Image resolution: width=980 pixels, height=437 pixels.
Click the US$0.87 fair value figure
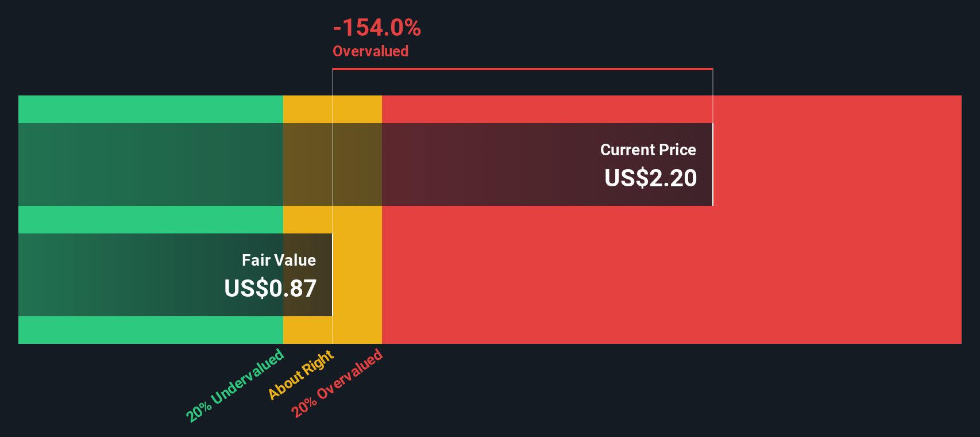pos(270,288)
